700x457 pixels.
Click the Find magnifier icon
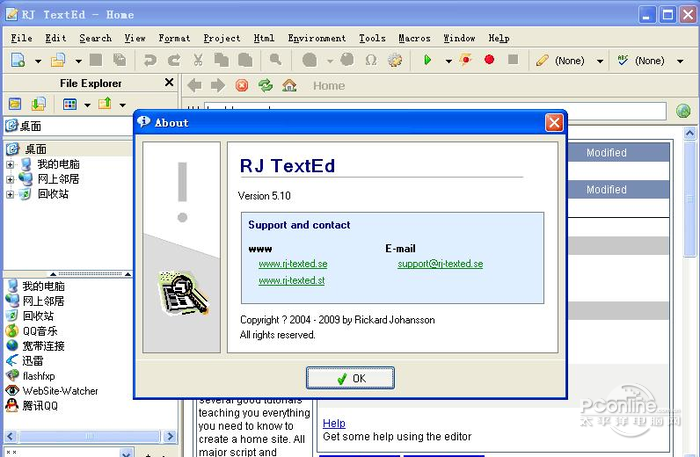(275, 59)
